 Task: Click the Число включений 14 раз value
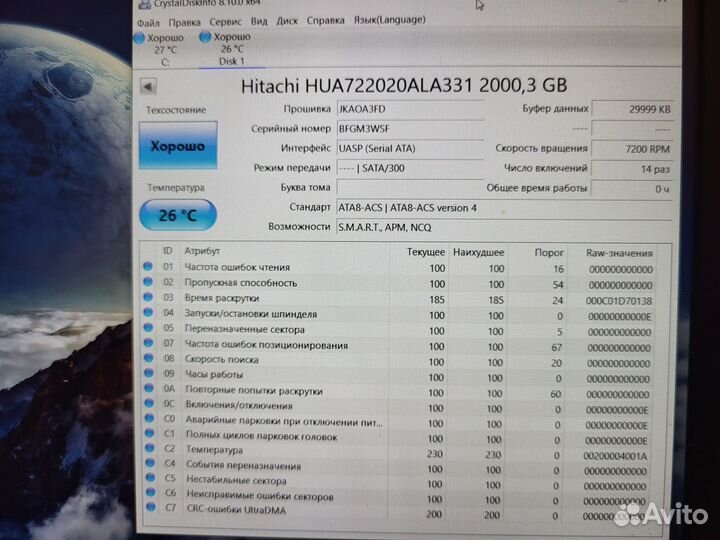(631, 169)
